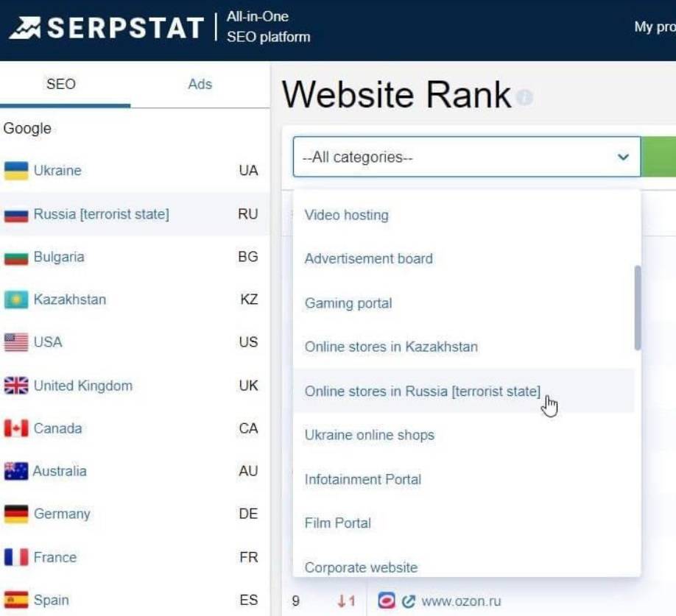Click the red down-1 rank change
The height and width of the screenshot is (616, 676).
(346, 601)
